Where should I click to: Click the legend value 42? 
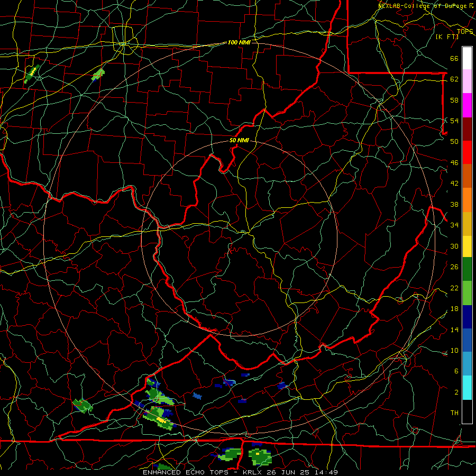click(x=454, y=183)
